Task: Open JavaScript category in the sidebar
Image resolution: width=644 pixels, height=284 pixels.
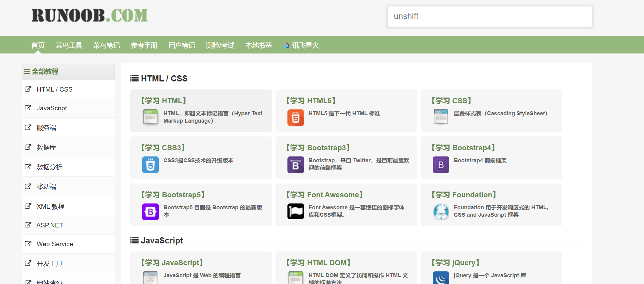Action: pyautogui.click(x=52, y=108)
